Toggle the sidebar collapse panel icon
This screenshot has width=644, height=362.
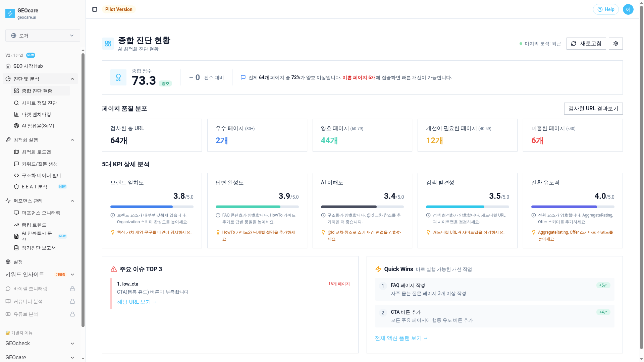tap(94, 9)
